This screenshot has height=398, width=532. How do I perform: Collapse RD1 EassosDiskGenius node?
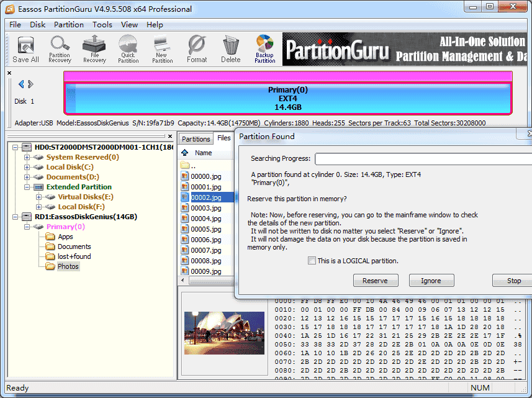click(x=16, y=217)
